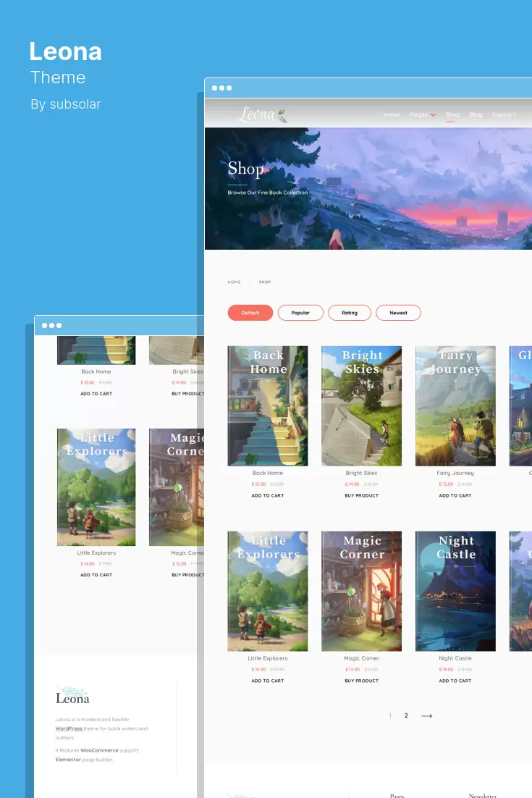The image size is (532, 798).
Task: Open the Blog menu item
Action: 476,114
